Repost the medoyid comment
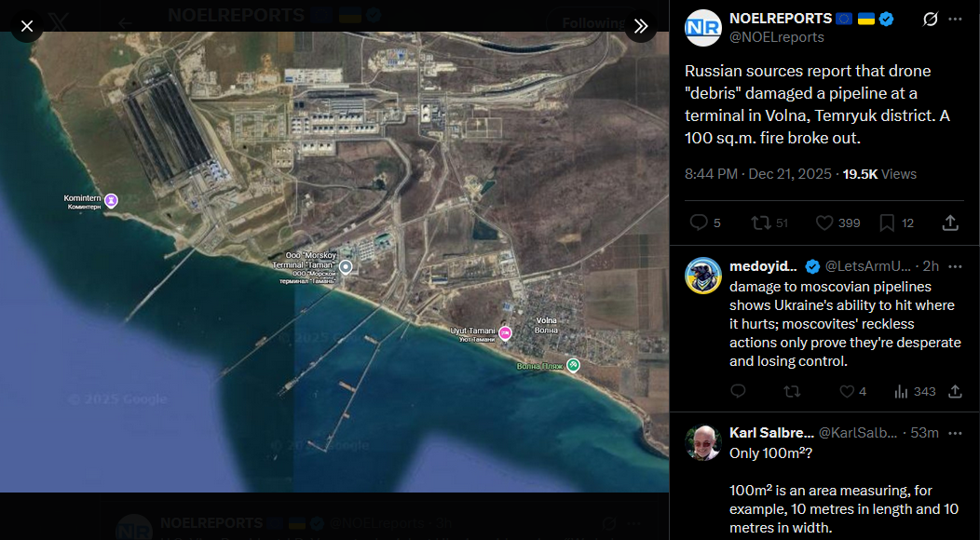This screenshot has height=540, width=980. pyautogui.click(x=792, y=391)
